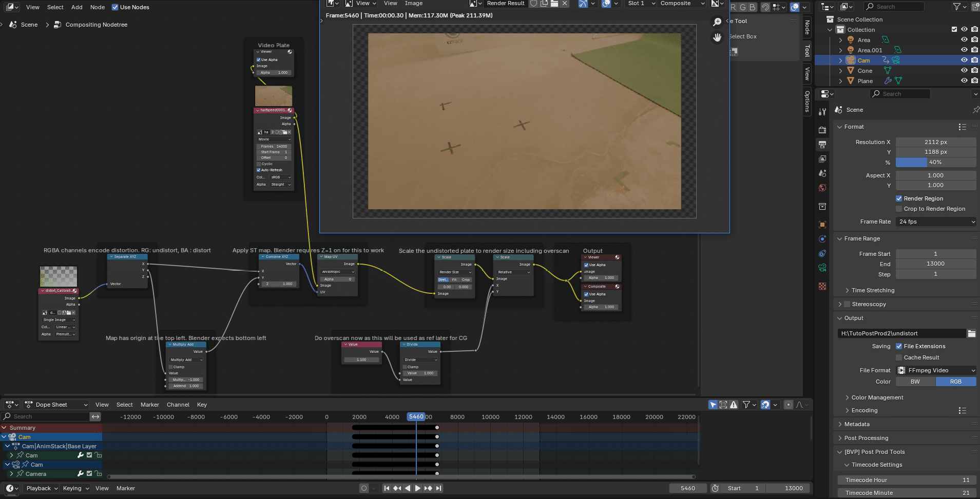980x499 pixels.
Task: Open the View Layer properties tab icon
Action: click(x=822, y=159)
